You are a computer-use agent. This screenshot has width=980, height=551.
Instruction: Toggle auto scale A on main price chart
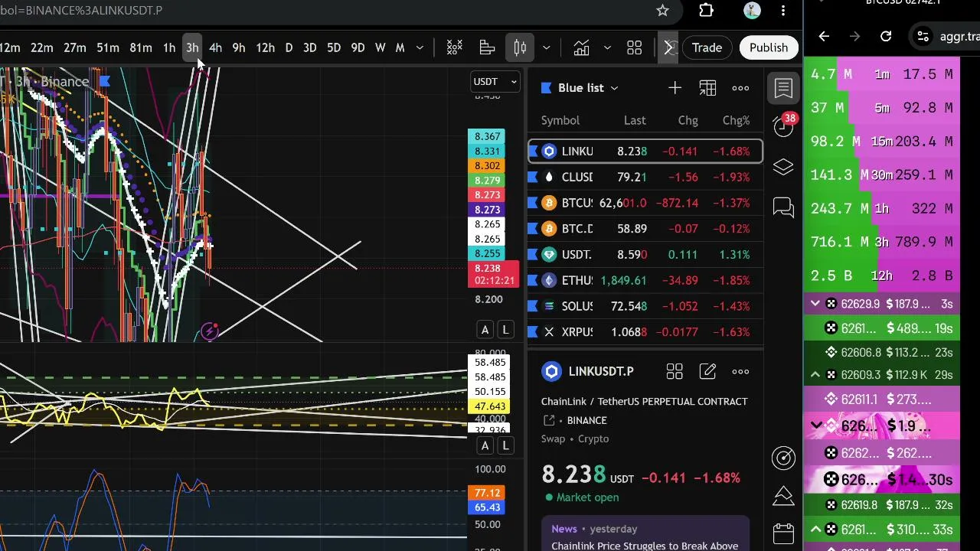coord(485,330)
